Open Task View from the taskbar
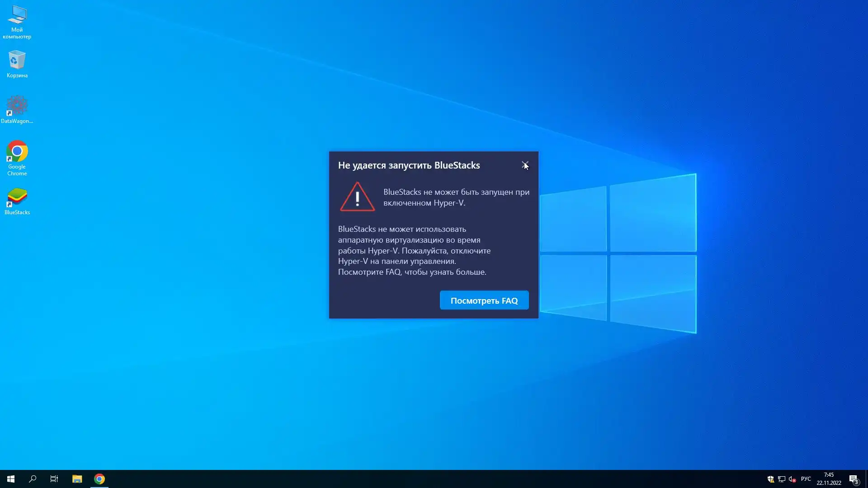The height and width of the screenshot is (488, 868). click(54, 479)
